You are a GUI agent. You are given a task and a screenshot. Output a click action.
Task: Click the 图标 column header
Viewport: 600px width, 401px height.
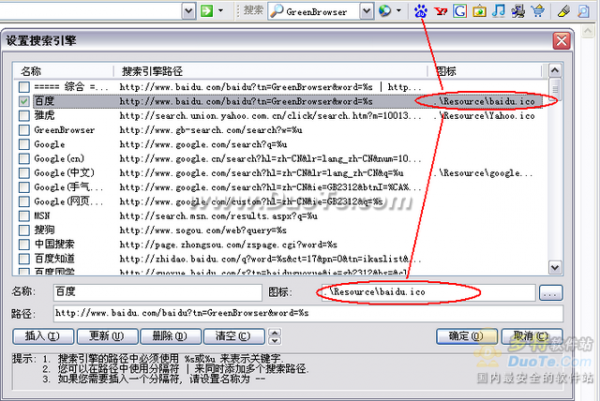pyautogui.click(x=485, y=71)
